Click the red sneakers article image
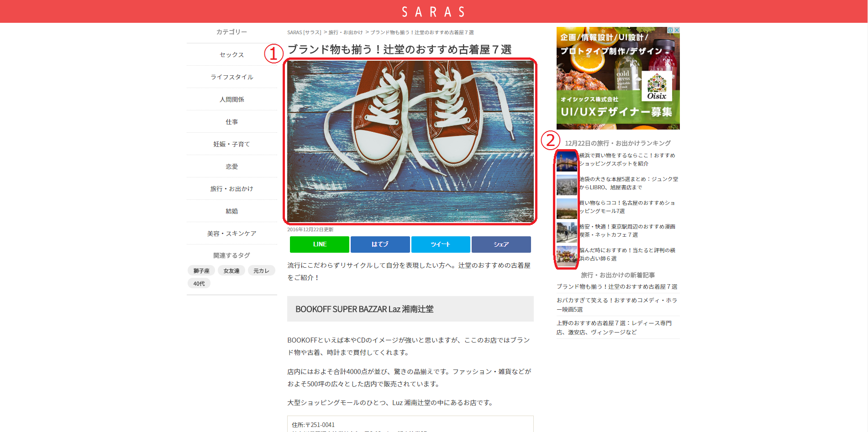Screen dimensions: 868x432 pyautogui.click(x=410, y=141)
